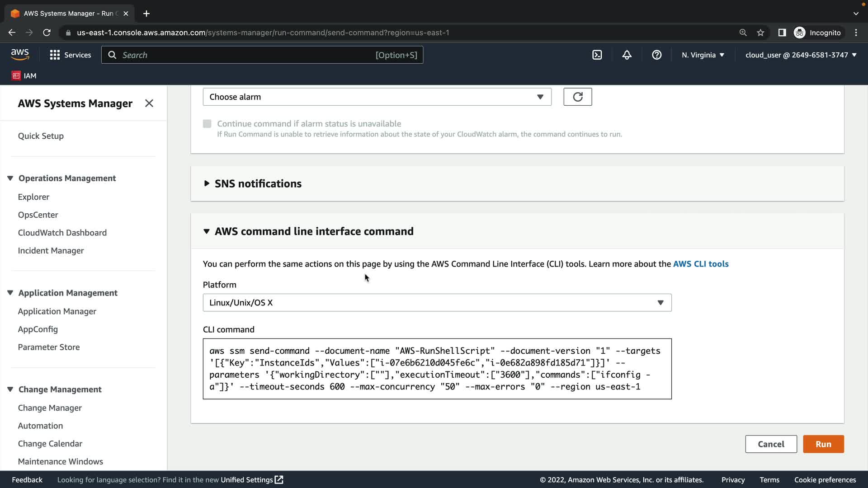Expand the SNS notifications section
868x488 pixels.
(x=258, y=183)
